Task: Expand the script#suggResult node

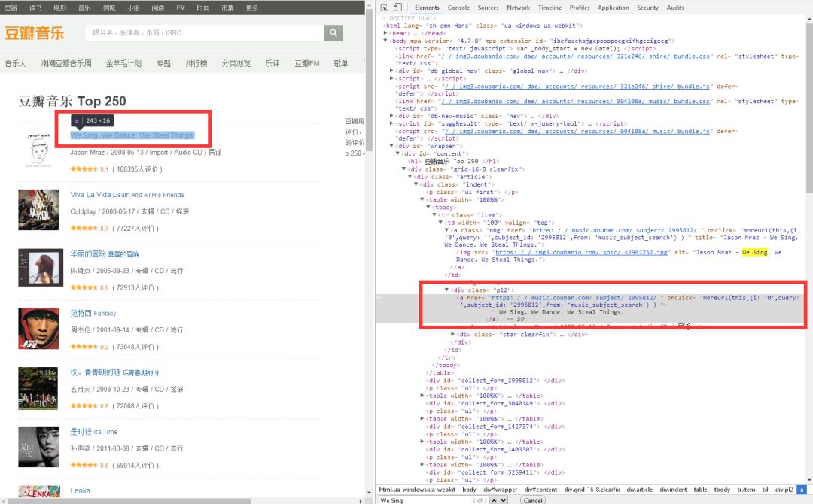Action: tap(391, 123)
